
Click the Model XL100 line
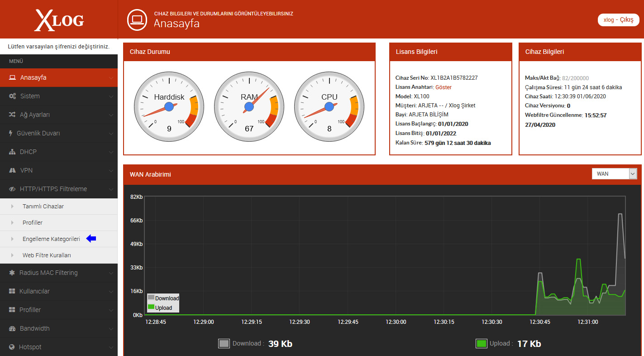[x=412, y=96]
